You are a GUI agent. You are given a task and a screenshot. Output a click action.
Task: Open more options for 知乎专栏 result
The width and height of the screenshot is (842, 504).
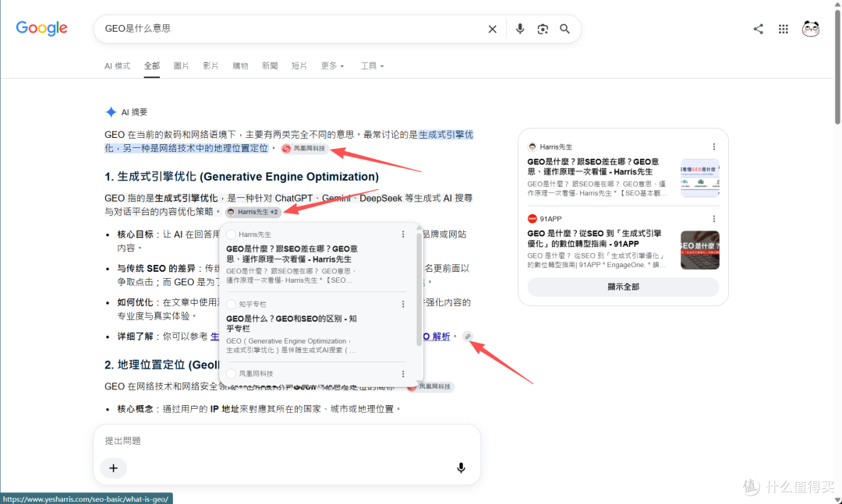click(403, 305)
